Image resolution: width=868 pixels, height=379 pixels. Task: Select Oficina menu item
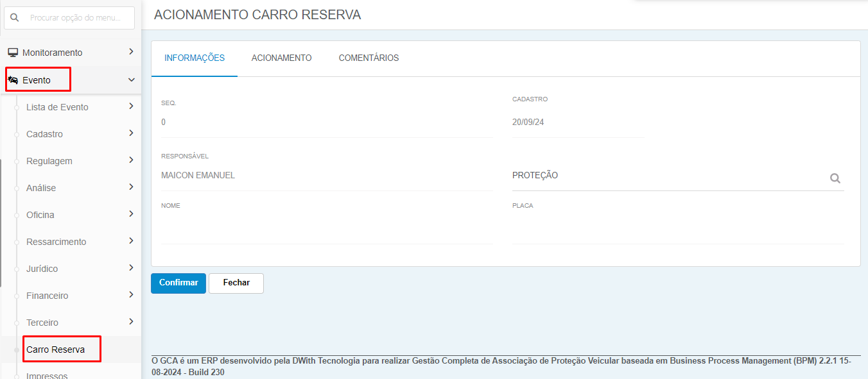pos(40,215)
